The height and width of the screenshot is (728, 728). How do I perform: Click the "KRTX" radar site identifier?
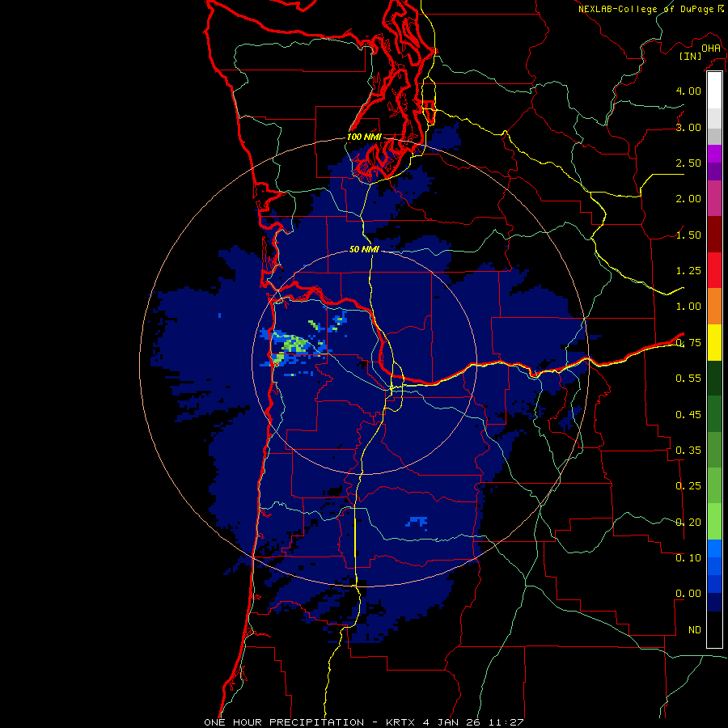tap(400, 722)
